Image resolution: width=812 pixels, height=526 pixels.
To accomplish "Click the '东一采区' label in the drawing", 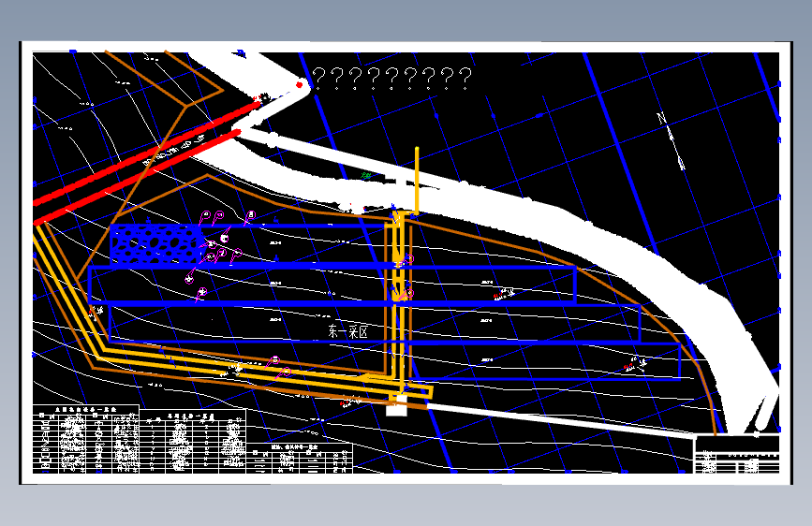I will pyautogui.click(x=348, y=331).
